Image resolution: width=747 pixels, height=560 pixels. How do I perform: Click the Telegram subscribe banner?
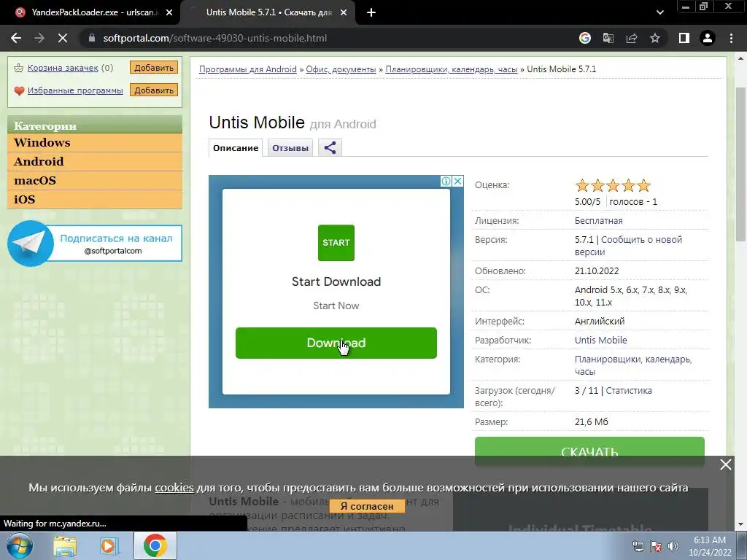95,244
